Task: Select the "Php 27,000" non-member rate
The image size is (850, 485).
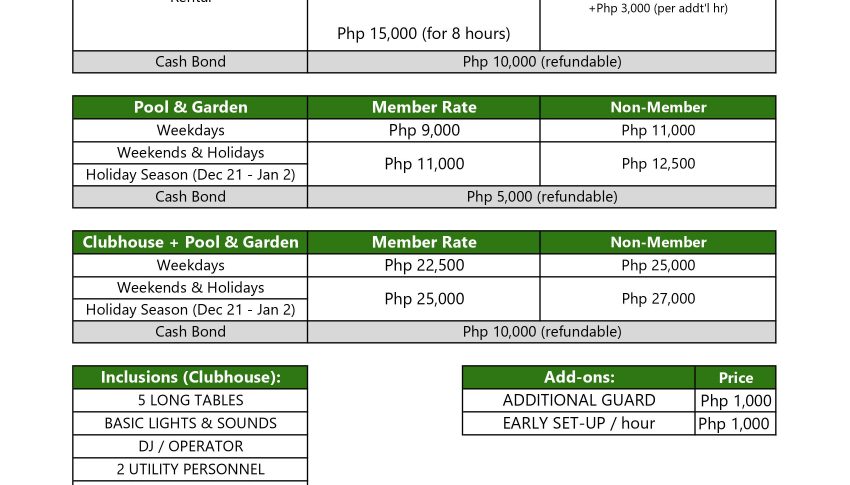Action: (x=658, y=299)
